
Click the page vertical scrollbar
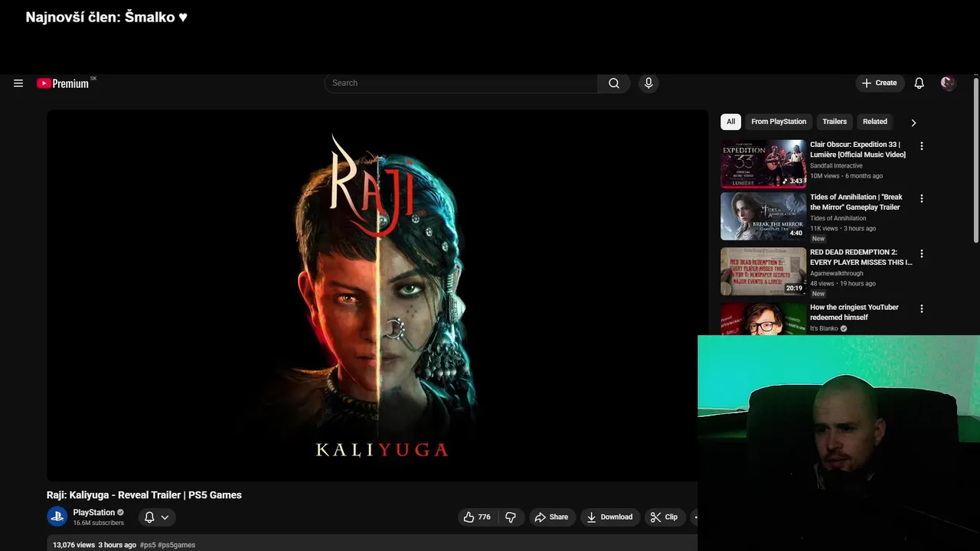pos(975,161)
